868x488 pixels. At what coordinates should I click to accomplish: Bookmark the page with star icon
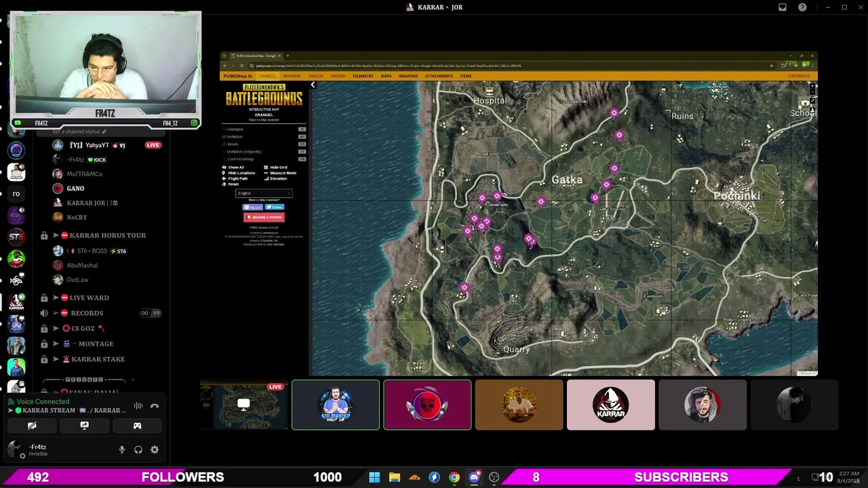click(772, 66)
